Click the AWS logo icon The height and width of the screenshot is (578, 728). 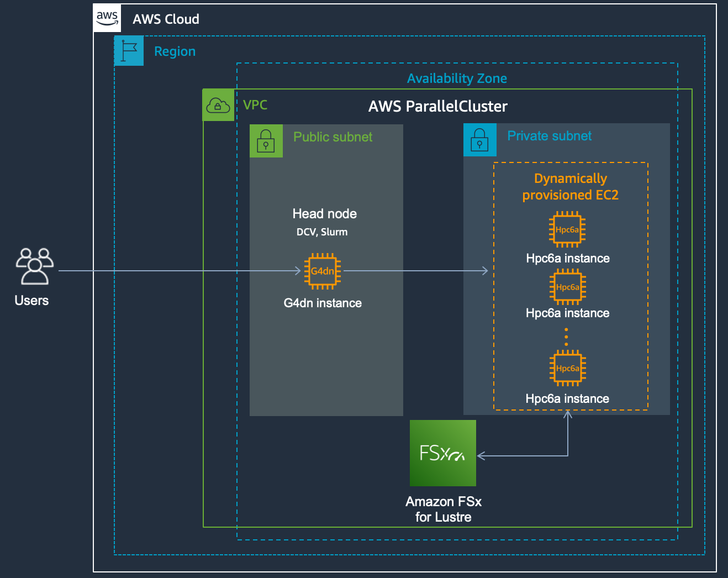click(107, 18)
